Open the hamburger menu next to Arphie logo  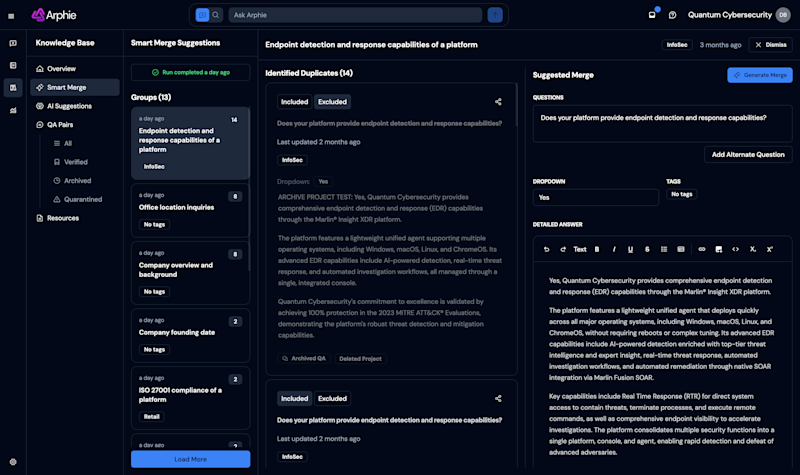pyautogui.click(x=11, y=16)
